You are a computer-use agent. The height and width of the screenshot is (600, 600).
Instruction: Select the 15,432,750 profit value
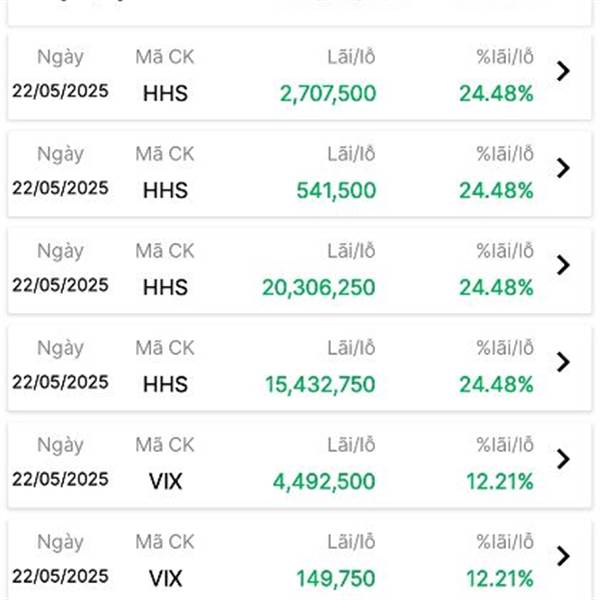(x=320, y=385)
